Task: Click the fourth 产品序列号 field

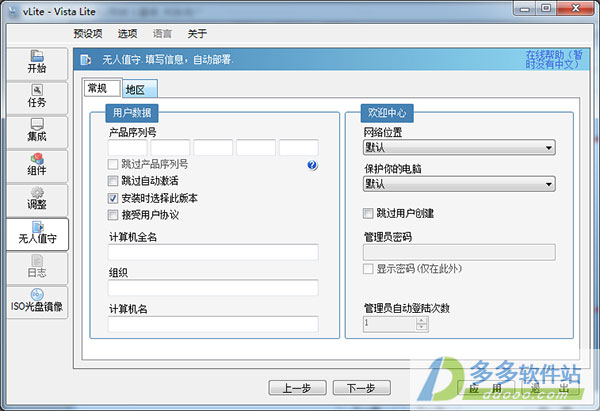Action: click(x=256, y=147)
